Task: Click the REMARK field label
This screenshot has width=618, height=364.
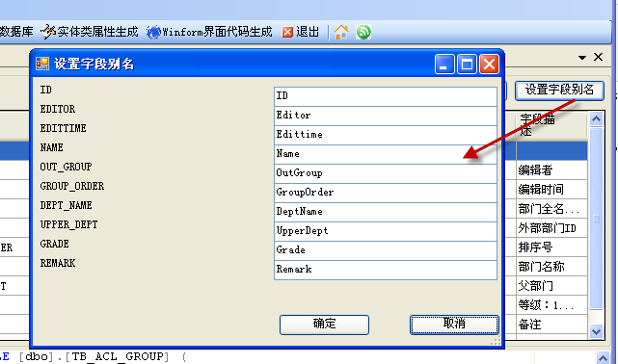Action: pyautogui.click(x=58, y=263)
